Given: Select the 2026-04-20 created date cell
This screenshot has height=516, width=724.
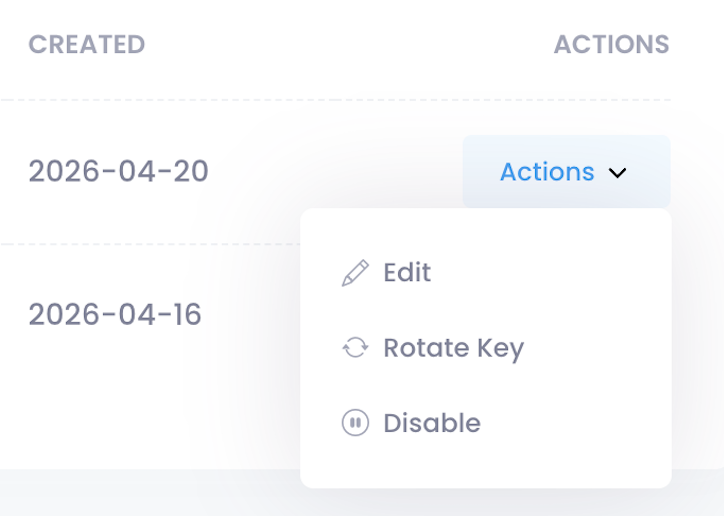Looking at the screenshot, I should tap(118, 172).
